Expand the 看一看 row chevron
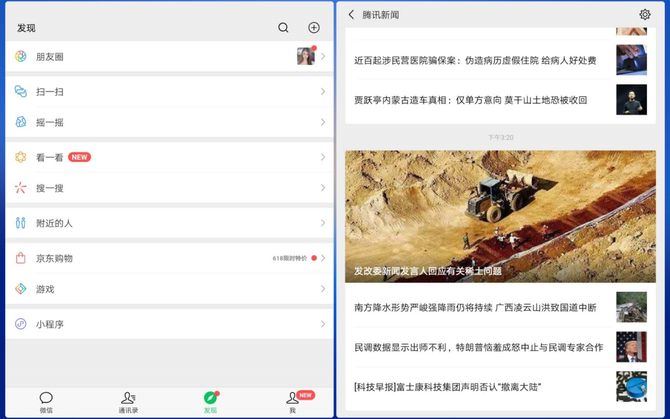670x419 pixels. [322, 157]
